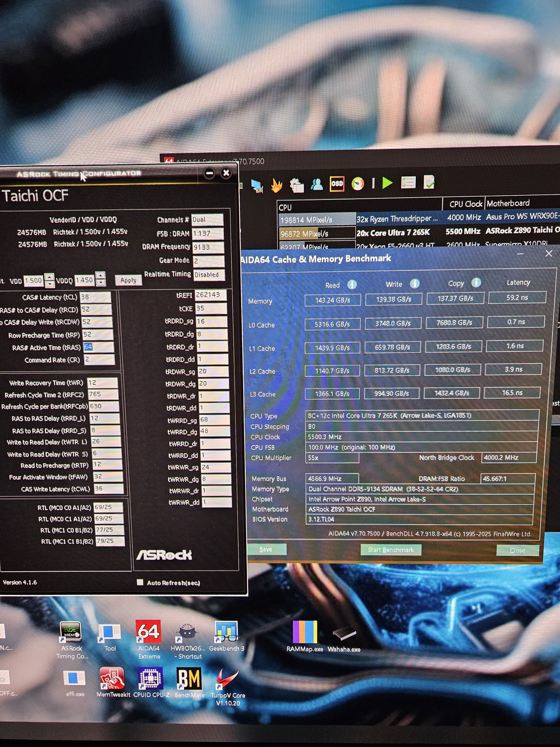This screenshot has width=560, height=747.
Task: Click the info icon next to Copy
Action: click(476, 282)
